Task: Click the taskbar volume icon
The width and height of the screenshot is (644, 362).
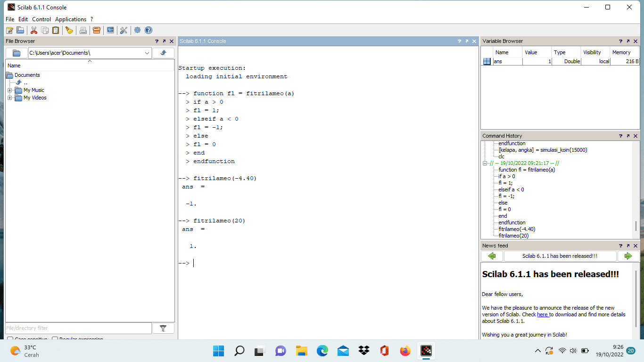Action: (573, 351)
